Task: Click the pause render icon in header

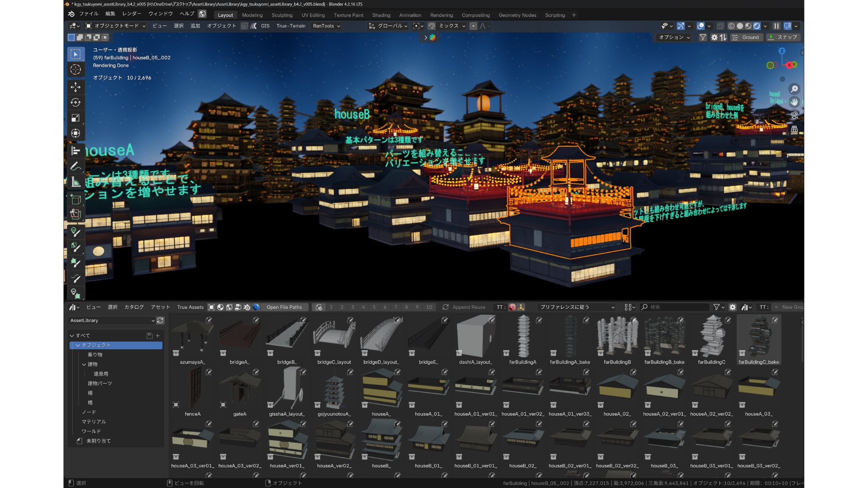Action: 776,26
